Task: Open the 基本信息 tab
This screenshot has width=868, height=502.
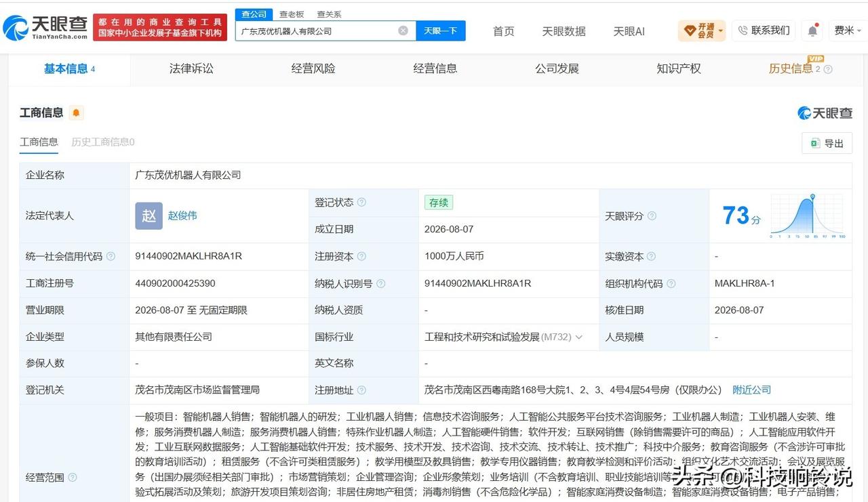Action: 69,68
